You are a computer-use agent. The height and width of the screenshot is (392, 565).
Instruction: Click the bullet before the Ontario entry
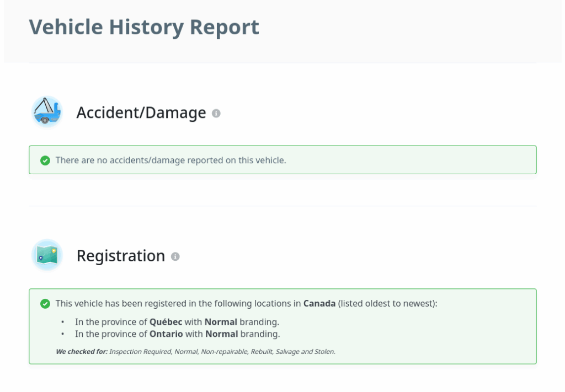click(x=63, y=334)
